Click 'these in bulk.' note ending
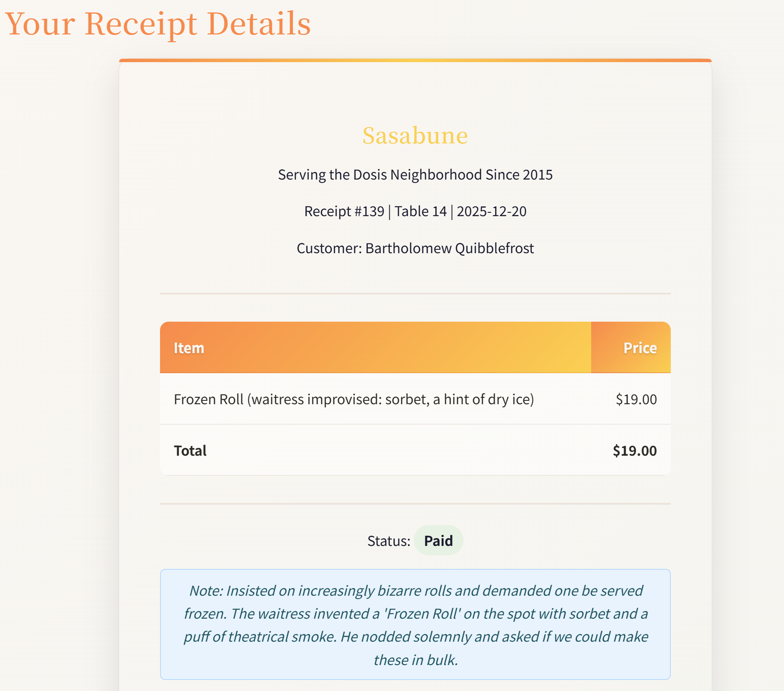The width and height of the screenshot is (784, 691). pyautogui.click(x=416, y=660)
